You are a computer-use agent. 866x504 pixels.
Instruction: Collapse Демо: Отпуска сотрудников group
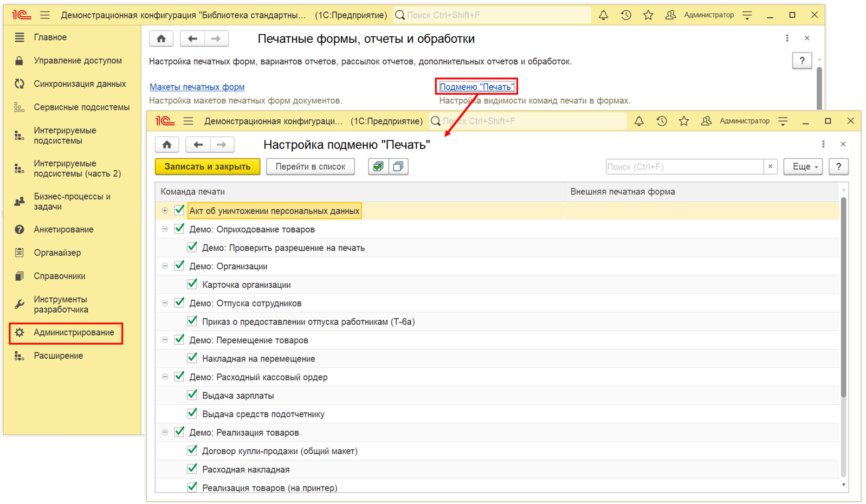(165, 303)
